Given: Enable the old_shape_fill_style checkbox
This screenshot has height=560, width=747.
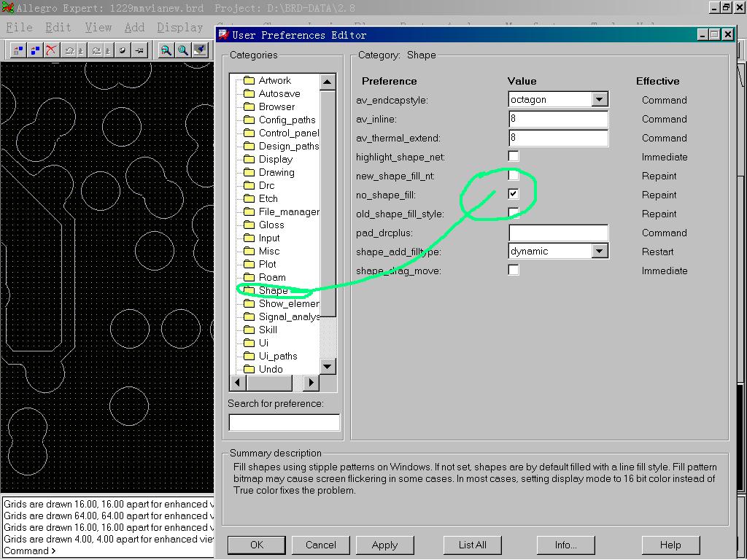Looking at the screenshot, I should coord(513,213).
